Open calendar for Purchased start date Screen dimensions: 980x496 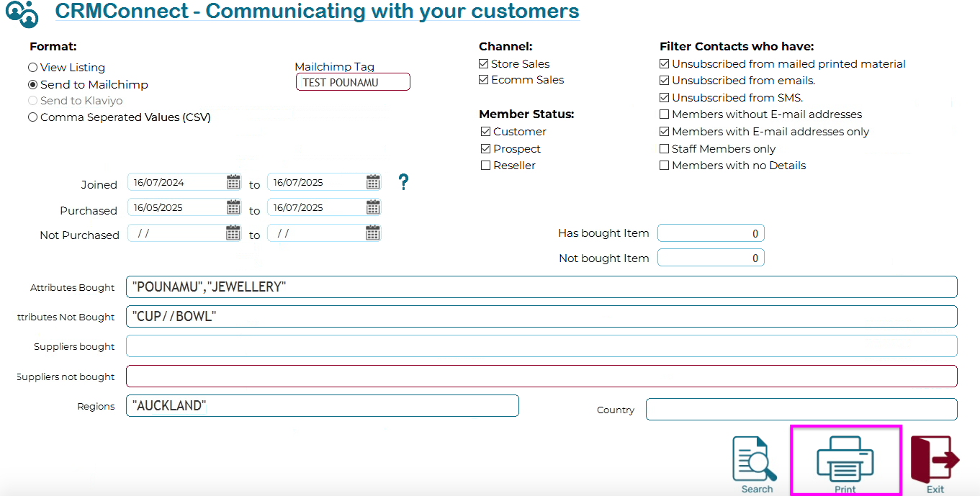[233, 207]
